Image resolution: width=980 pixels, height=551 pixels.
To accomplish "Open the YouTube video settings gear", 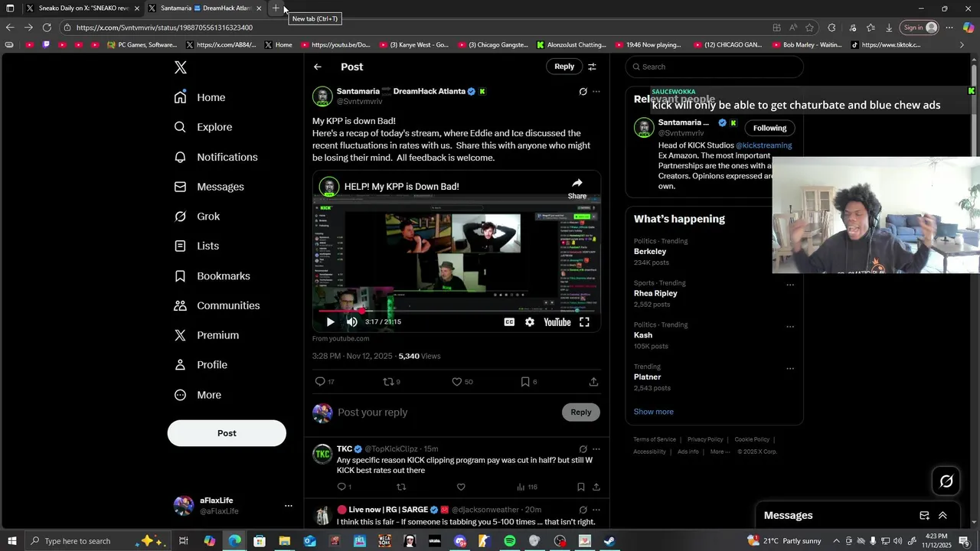I will click(x=530, y=322).
